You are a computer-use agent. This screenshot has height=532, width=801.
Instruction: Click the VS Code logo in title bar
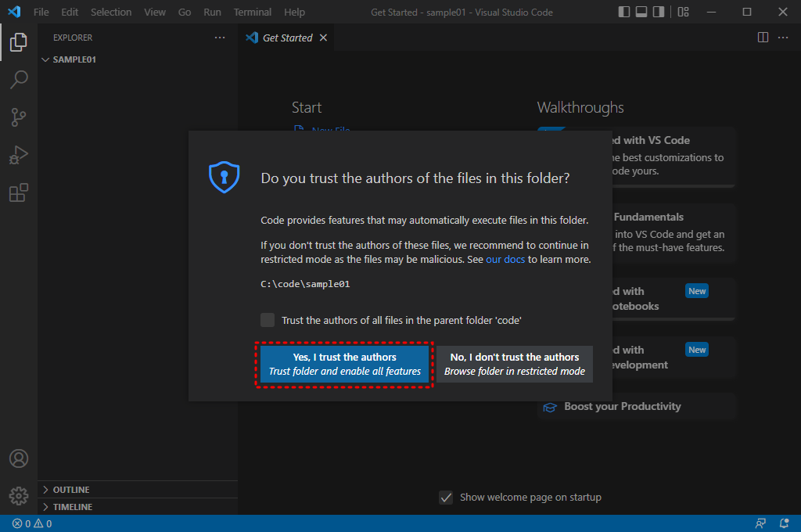click(14, 12)
